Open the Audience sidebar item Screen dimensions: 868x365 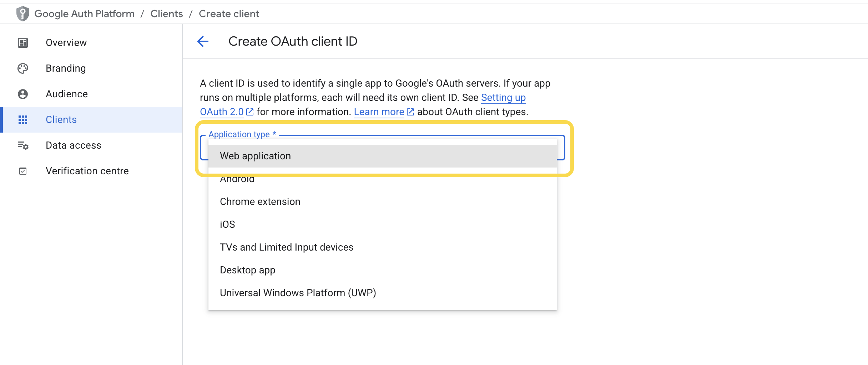tap(91, 94)
